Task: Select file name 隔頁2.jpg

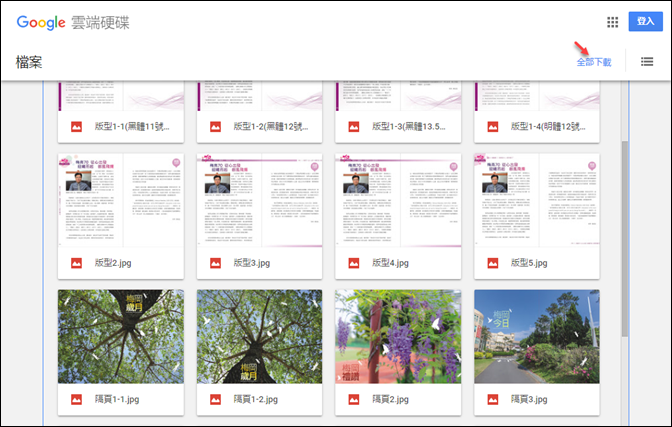Action: 390,399
